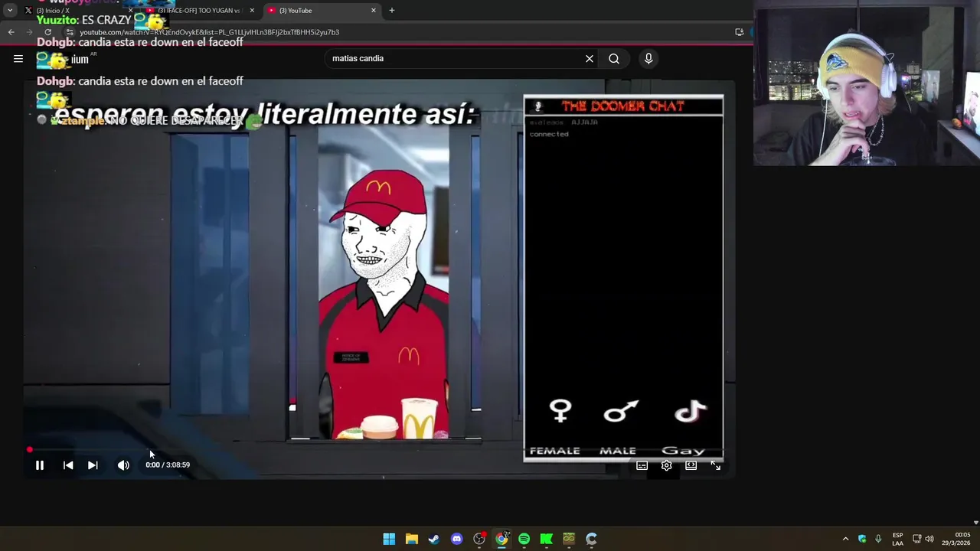Go back in the browser
The image size is (980, 551).
[x=11, y=32]
